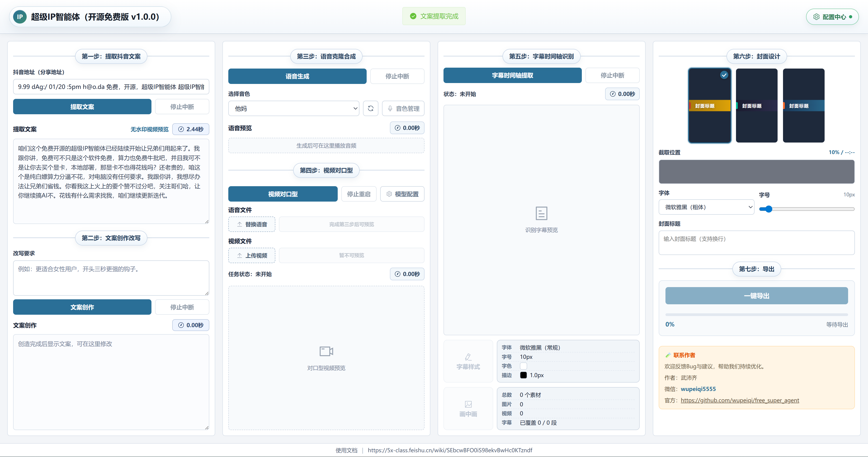Open the 字幕样式 subtitle style panel
This screenshot has height=457, width=868.
point(468,361)
